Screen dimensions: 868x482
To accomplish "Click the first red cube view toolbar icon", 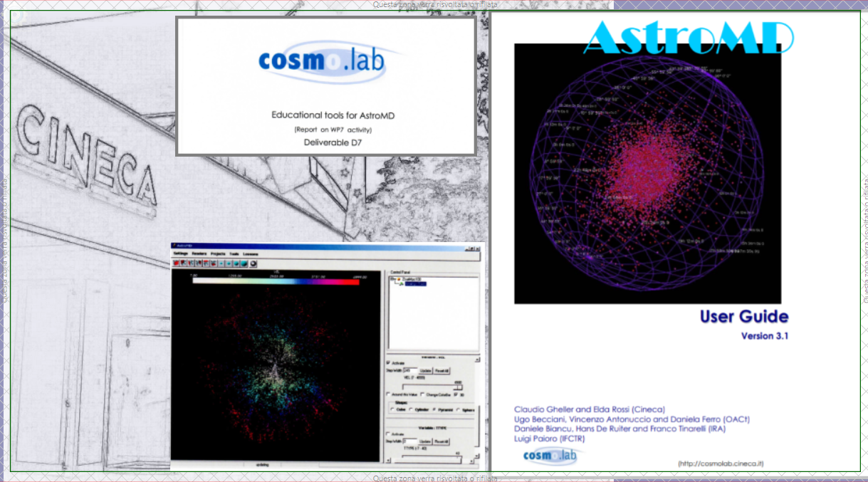I will click(176, 263).
